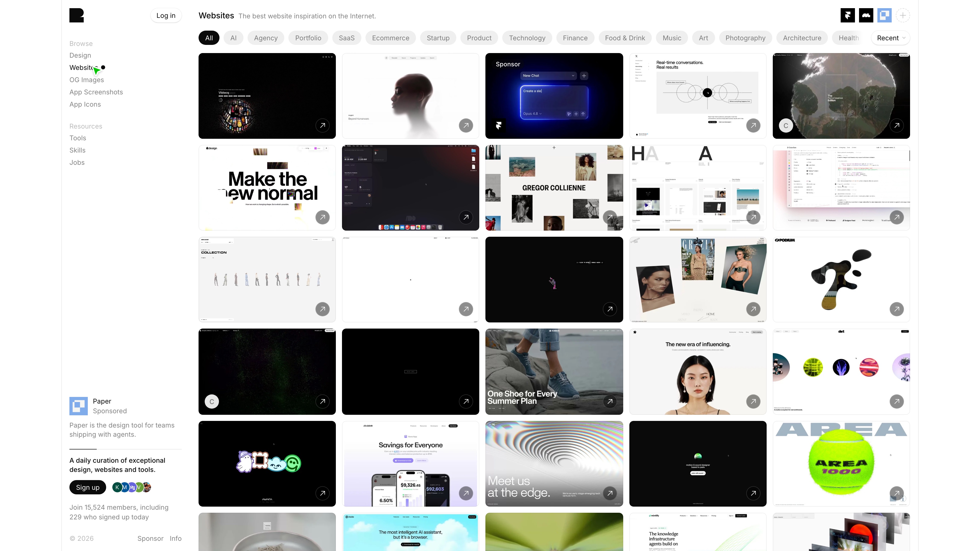Image resolution: width=980 pixels, height=551 pixels.
Task: Click the site logo at top left
Action: [x=77, y=15]
